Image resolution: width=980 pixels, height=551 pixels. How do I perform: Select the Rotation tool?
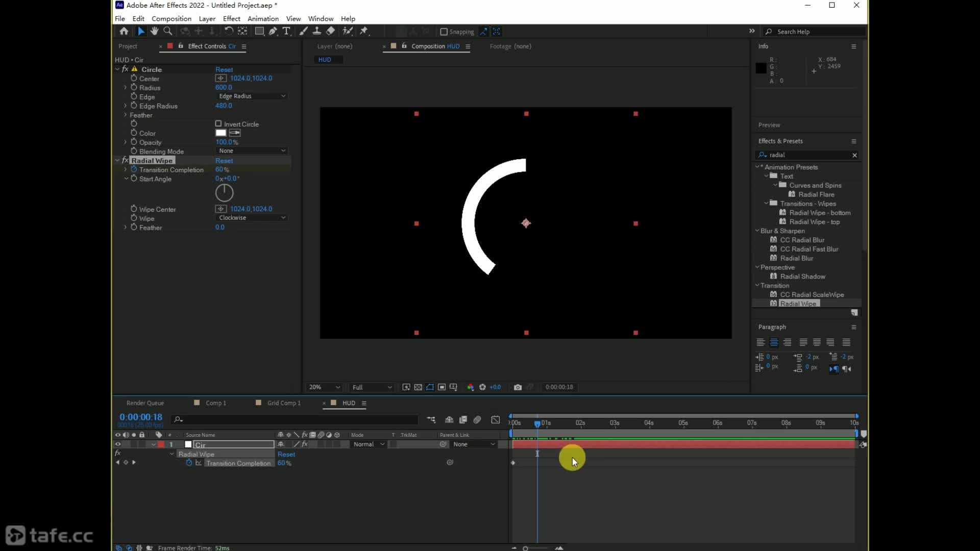229,31
